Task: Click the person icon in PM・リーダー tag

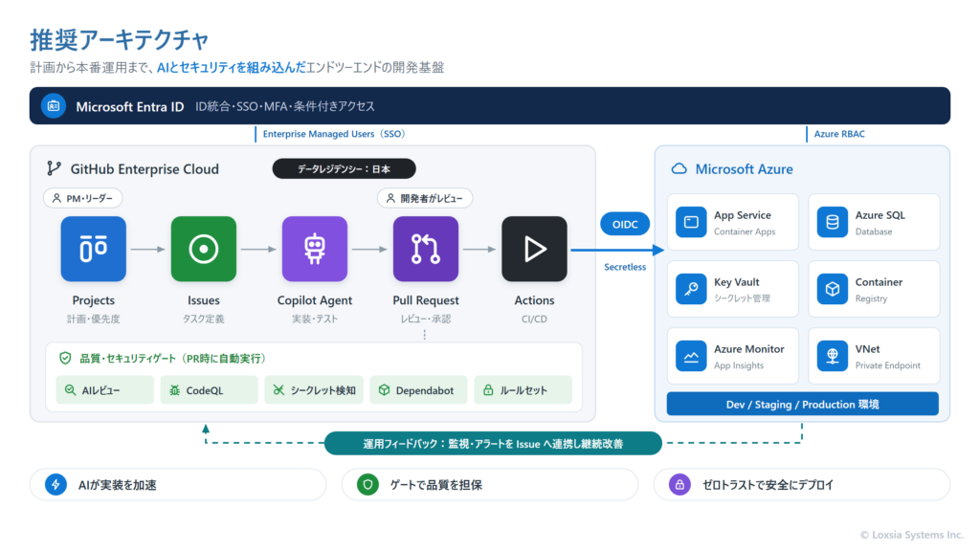Action: tap(56, 198)
